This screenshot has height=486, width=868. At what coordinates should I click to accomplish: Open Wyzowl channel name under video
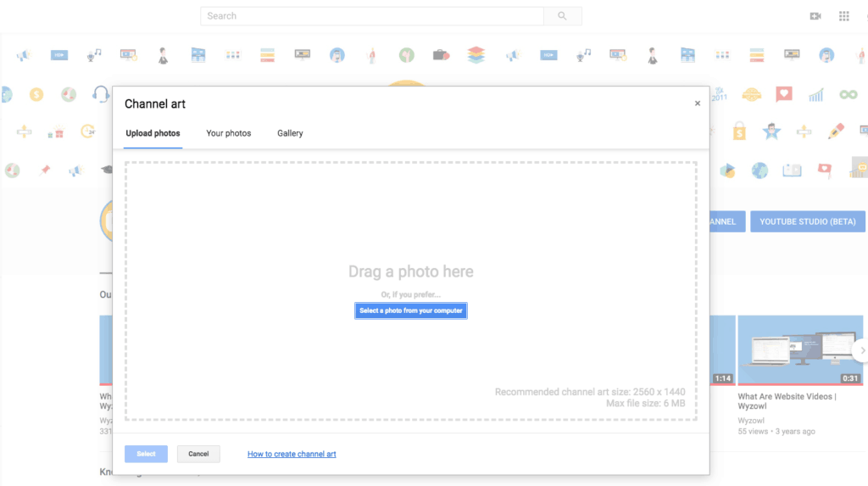tap(752, 420)
